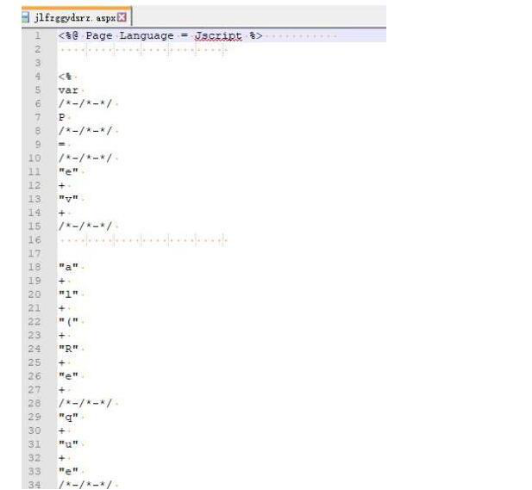The height and width of the screenshot is (490, 532).
Task: Close the jlfzggydsrz.aspx tab with its red X
Action: (122, 17)
